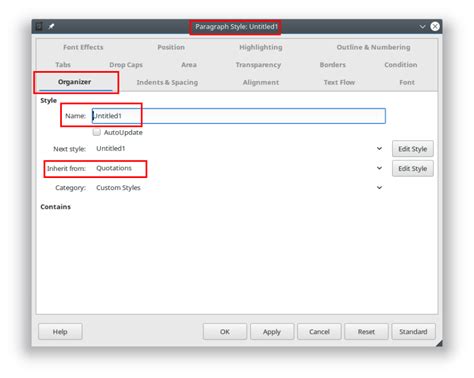Screen dimensions: 474x378
Task: Click the Help button
Action: click(60, 332)
